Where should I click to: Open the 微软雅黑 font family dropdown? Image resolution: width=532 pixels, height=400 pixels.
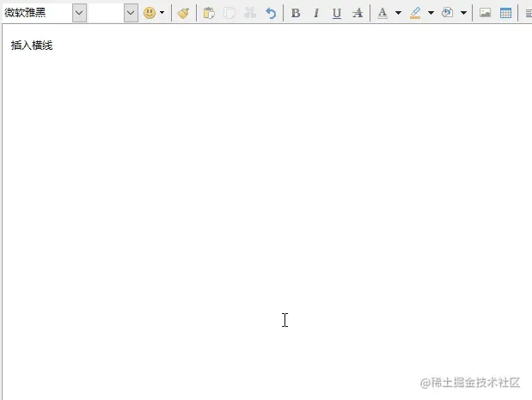click(x=79, y=13)
